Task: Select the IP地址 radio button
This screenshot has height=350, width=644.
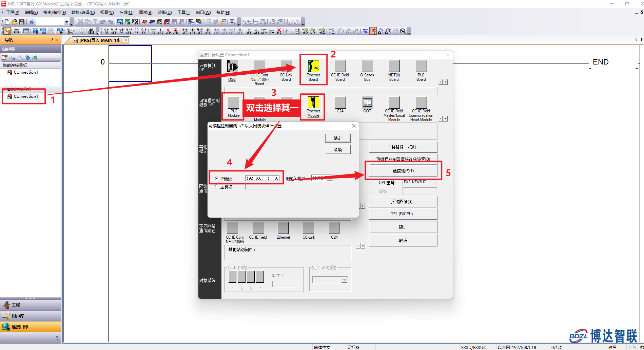Action: pyautogui.click(x=217, y=179)
